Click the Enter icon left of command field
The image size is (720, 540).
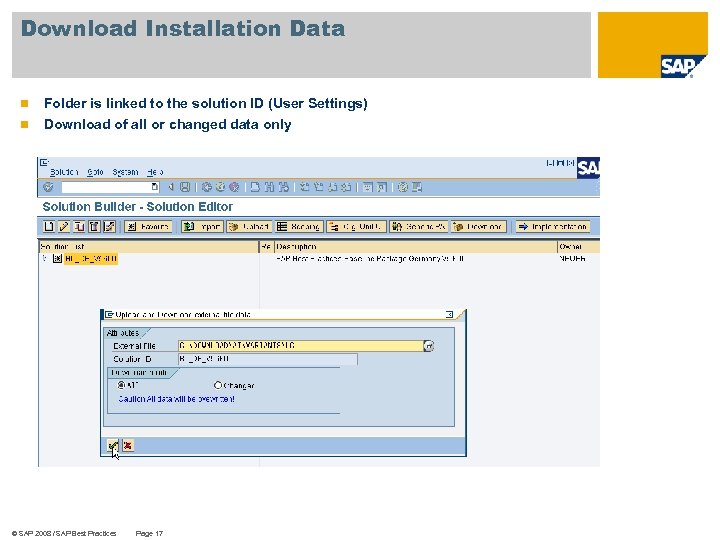[48, 187]
